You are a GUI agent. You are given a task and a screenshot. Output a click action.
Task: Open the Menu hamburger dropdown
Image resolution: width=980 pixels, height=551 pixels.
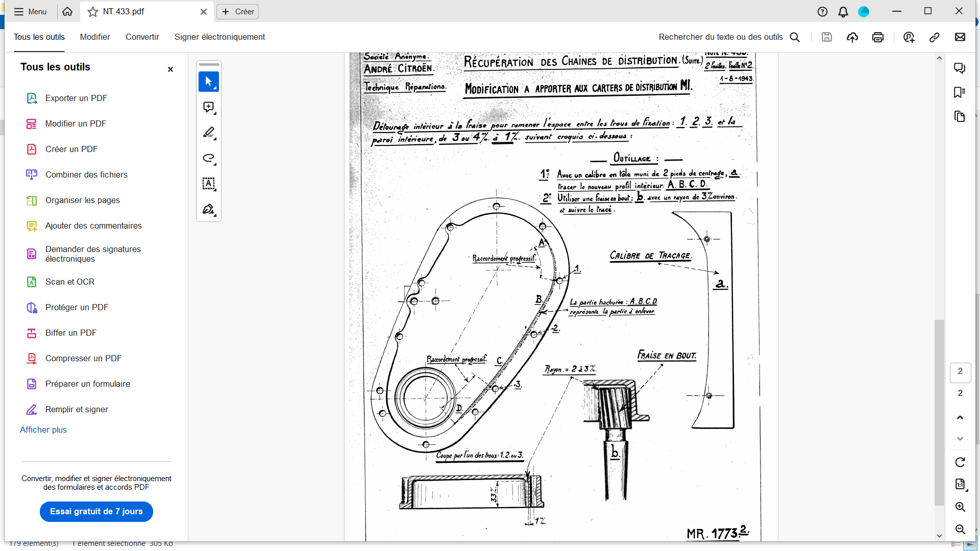tap(30, 12)
